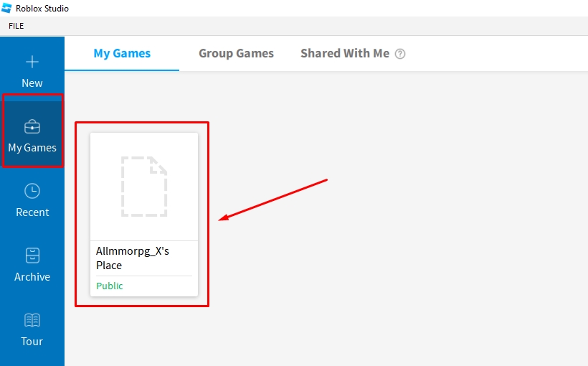
Task: Click the Roblox Studio logo icon
Action: [x=6, y=8]
